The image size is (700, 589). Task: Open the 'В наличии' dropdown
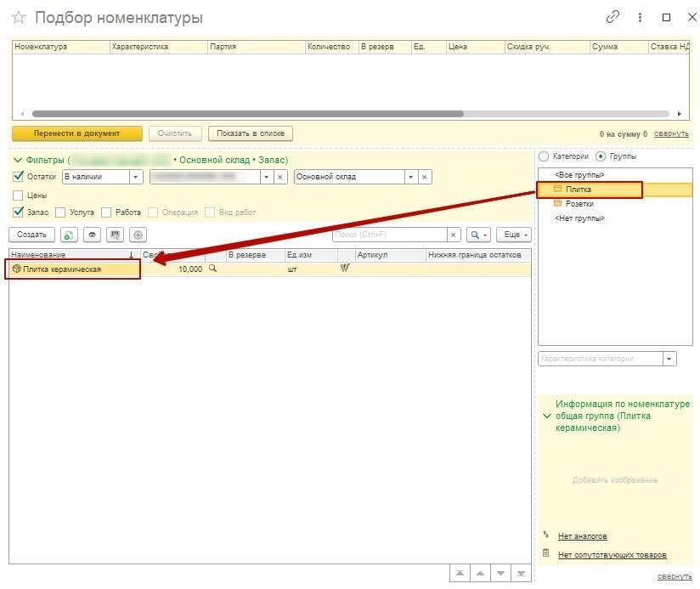click(136, 177)
